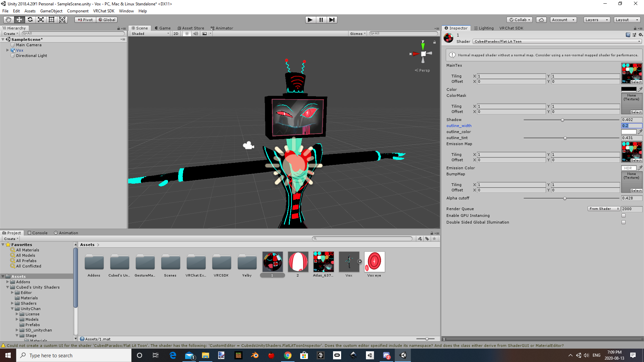Select the Move tool
Screen dimensions: 644x362
(19, 20)
